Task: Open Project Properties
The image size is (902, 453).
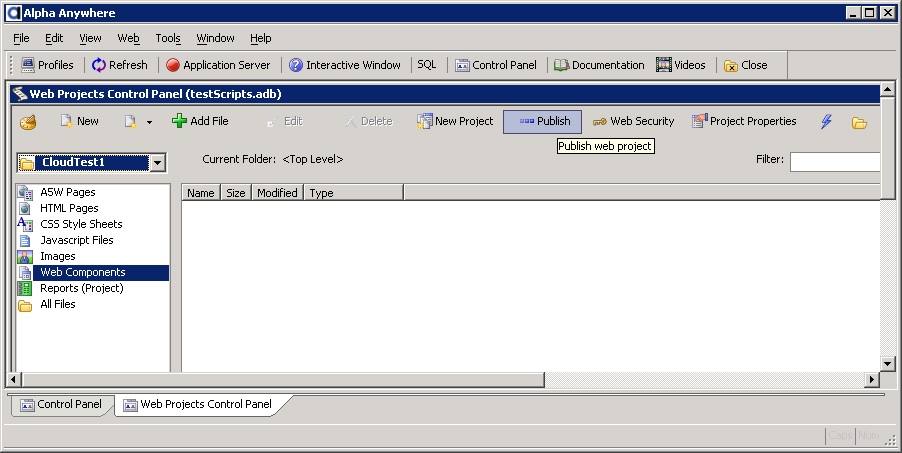Action: point(744,121)
